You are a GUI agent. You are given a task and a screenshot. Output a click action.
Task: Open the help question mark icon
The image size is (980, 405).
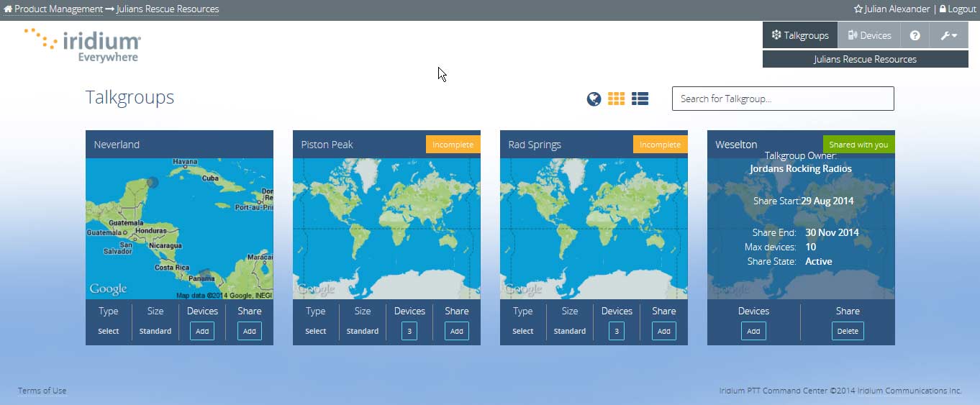915,35
